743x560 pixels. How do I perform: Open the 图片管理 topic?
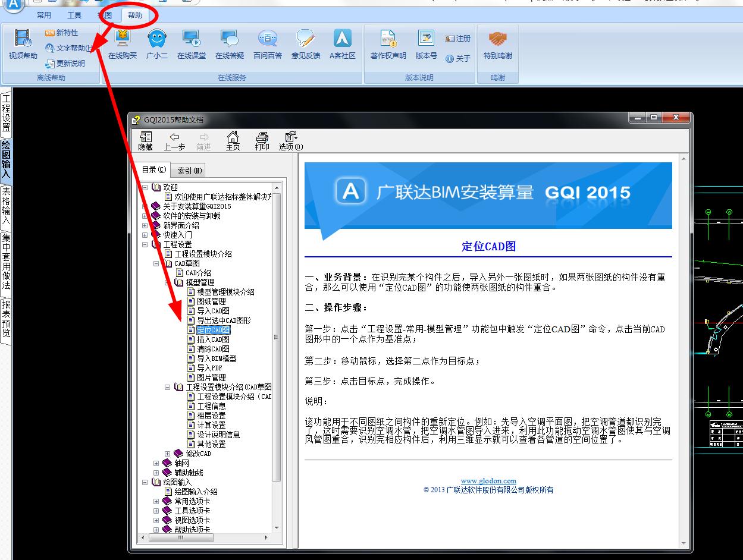coord(211,377)
